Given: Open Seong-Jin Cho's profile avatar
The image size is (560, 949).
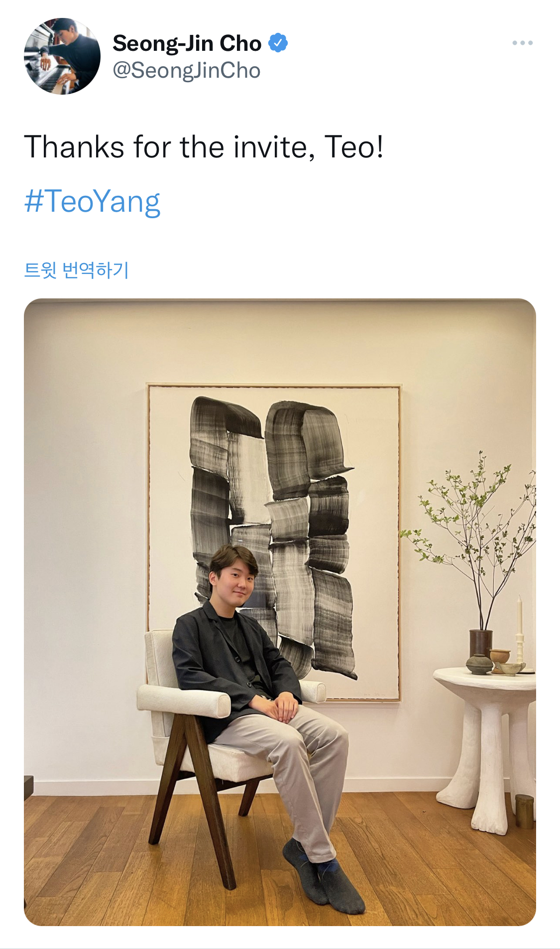Looking at the screenshot, I should (x=62, y=56).
